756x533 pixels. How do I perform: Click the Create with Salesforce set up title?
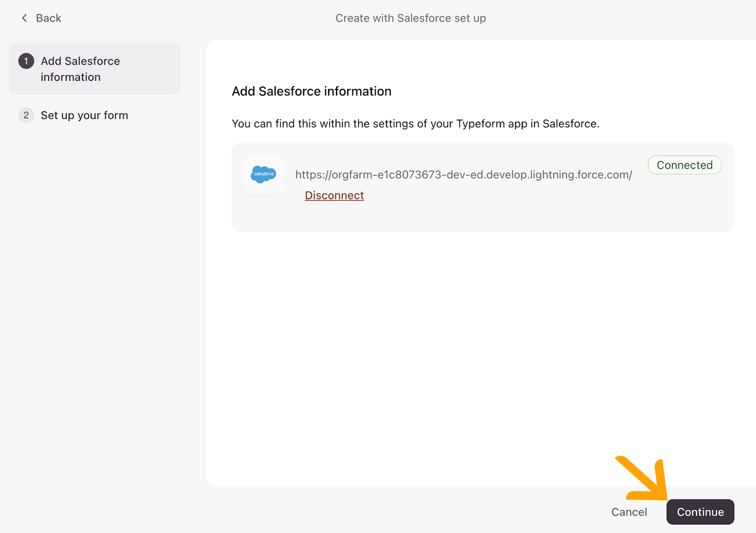pos(411,18)
